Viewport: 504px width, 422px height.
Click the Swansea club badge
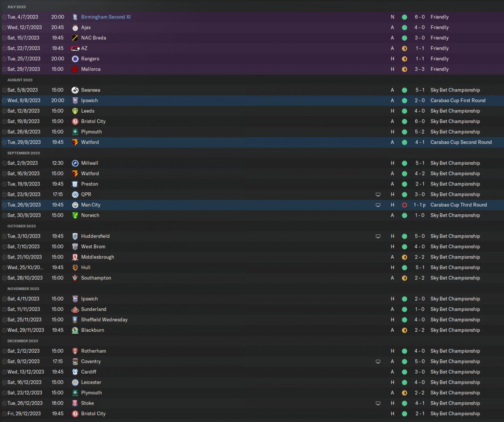(x=75, y=90)
